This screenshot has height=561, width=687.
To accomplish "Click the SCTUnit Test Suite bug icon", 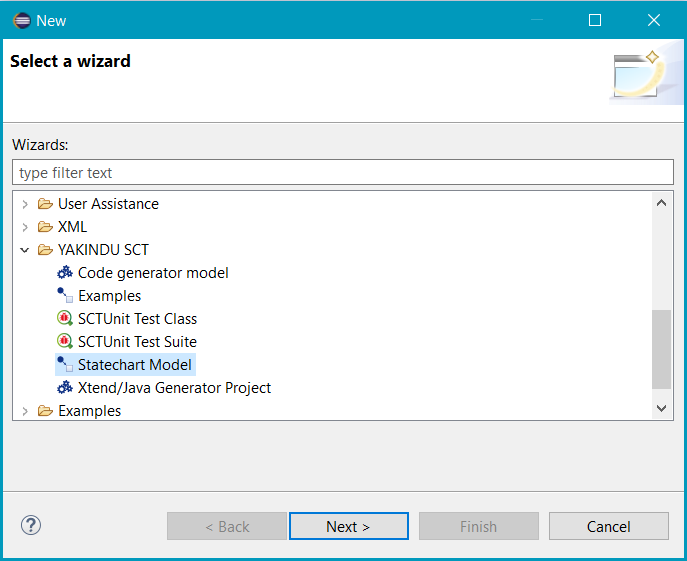I will tap(65, 341).
